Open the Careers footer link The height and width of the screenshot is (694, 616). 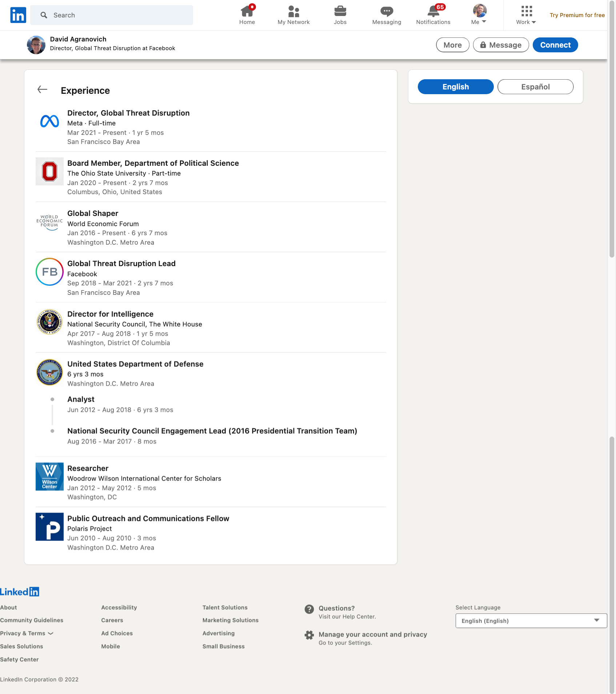[112, 620]
